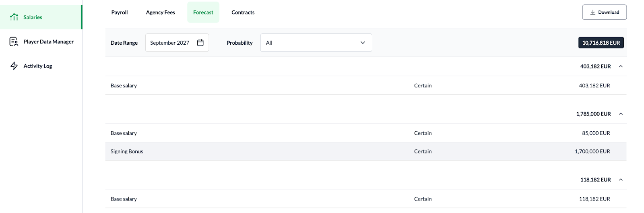Image resolution: width=644 pixels, height=213 pixels.
Task: Open Player Data Manager from sidebar
Action: [x=48, y=41]
